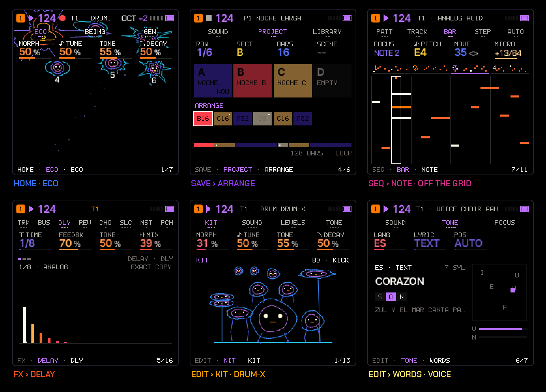Click play triangle in VOICE CHOIR AAH panel

click(x=386, y=209)
